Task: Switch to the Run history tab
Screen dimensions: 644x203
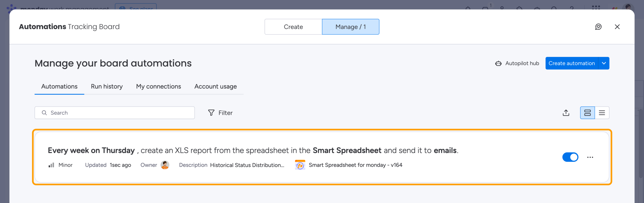Action: tap(106, 86)
